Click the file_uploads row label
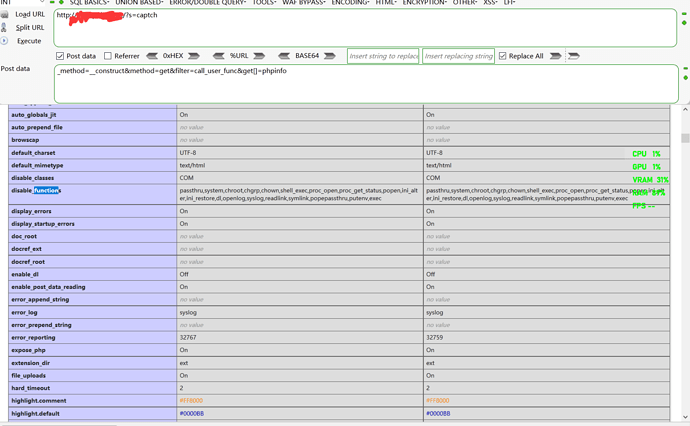 (29, 375)
